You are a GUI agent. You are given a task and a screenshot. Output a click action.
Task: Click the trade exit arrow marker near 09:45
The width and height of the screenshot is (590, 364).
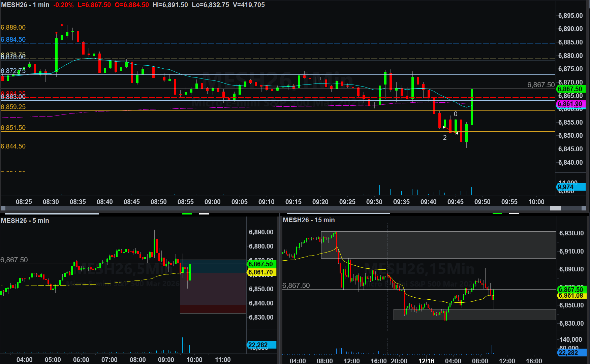(x=457, y=133)
